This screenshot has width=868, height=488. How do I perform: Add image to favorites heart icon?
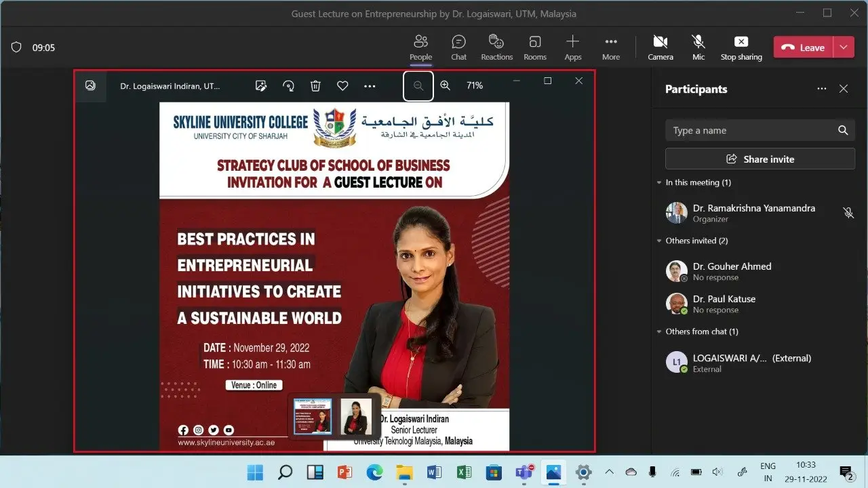pyautogui.click(x=342, y=85)
